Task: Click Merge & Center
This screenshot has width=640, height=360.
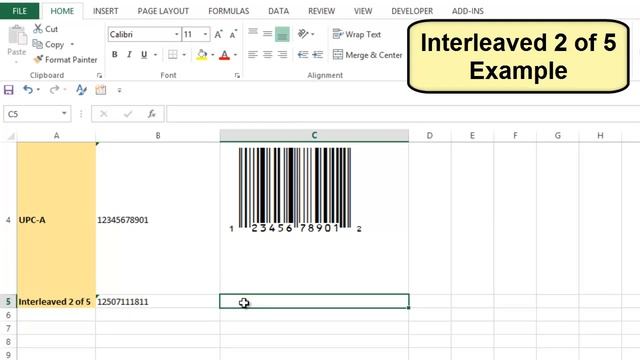Action: [367, 55]
